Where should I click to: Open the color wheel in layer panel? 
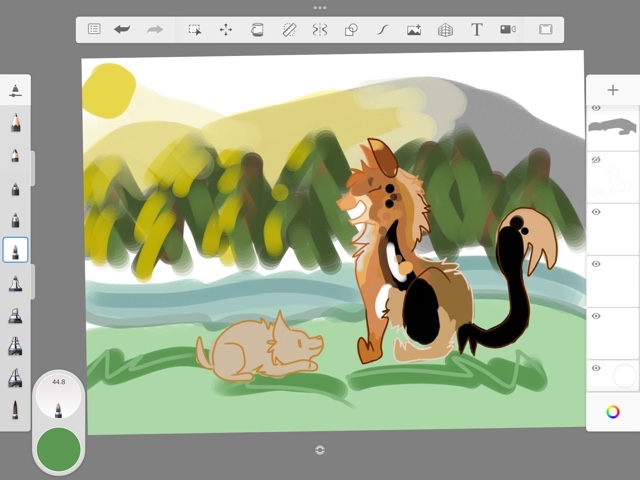(612, 411)
